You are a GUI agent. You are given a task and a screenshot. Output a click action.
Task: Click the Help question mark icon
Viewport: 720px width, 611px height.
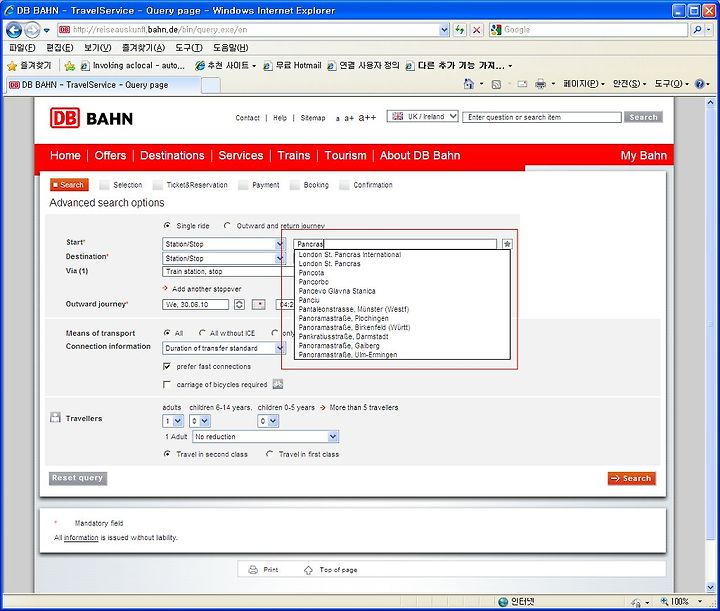[x=699, y=84]
